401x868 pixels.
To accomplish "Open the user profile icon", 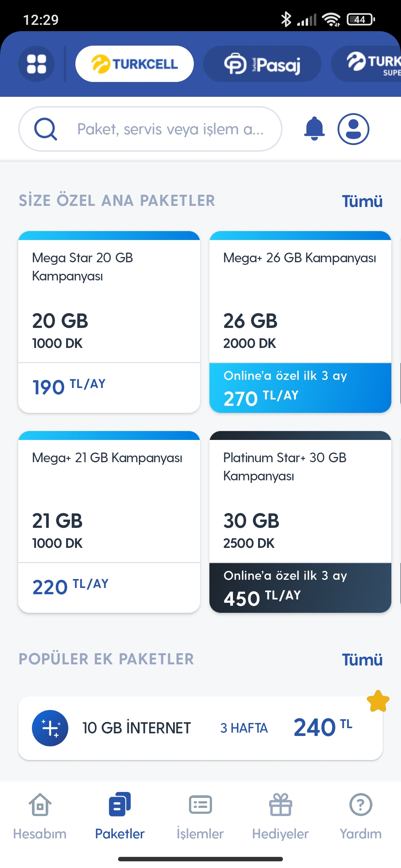I will [x=353, y=129].
